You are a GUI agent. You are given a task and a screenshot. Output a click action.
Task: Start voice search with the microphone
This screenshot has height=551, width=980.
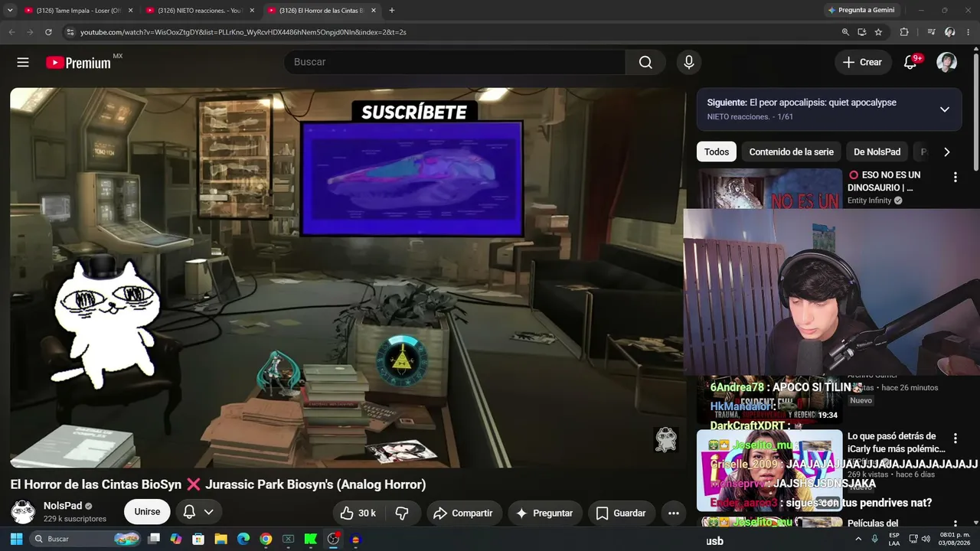689,62
